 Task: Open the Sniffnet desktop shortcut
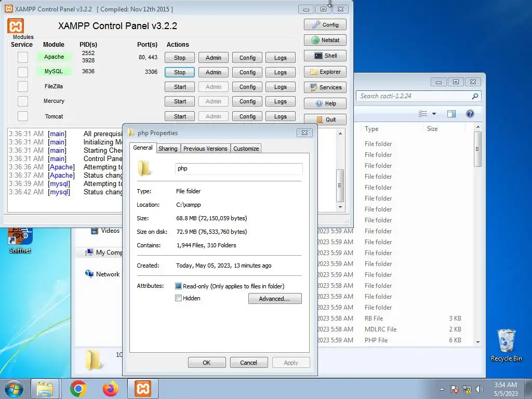(x=20, y=241)
